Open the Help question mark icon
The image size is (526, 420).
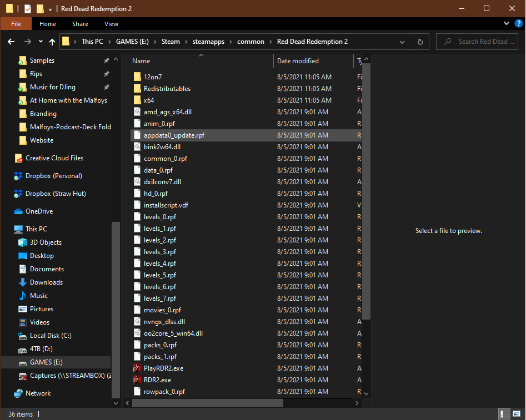click(518, 24)
